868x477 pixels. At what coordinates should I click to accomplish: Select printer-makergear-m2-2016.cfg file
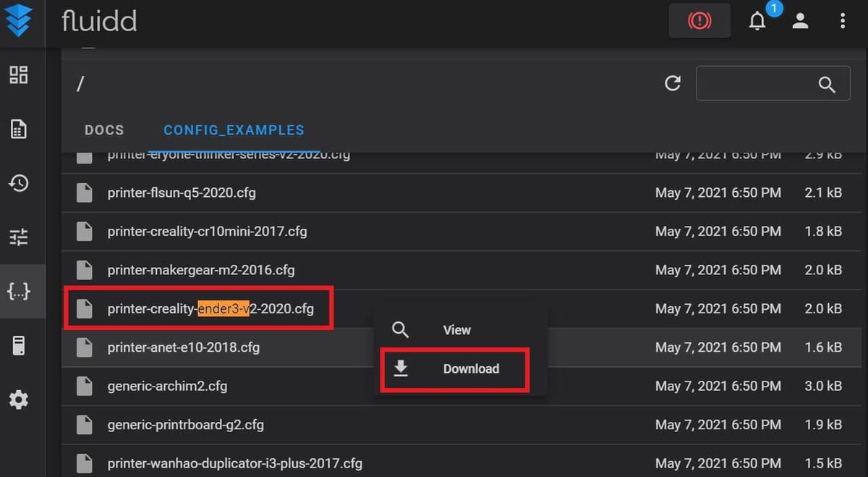coord(201,270)
